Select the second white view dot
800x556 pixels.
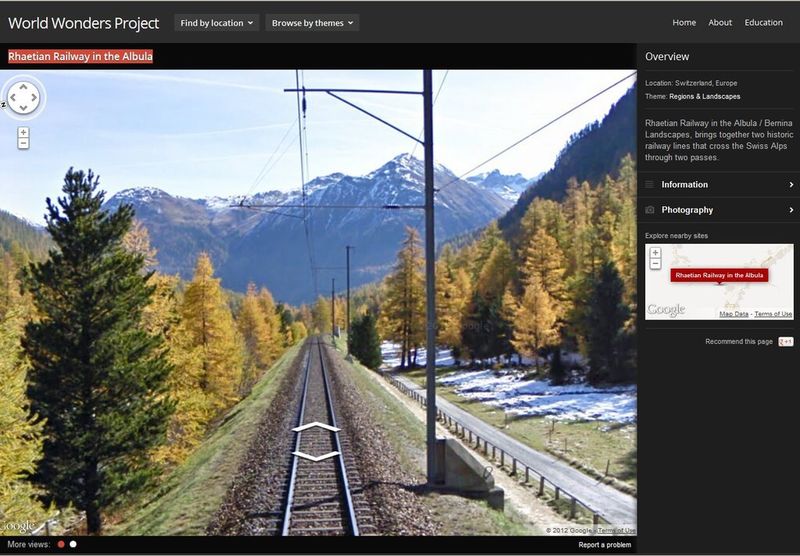(x=73, y=544)
